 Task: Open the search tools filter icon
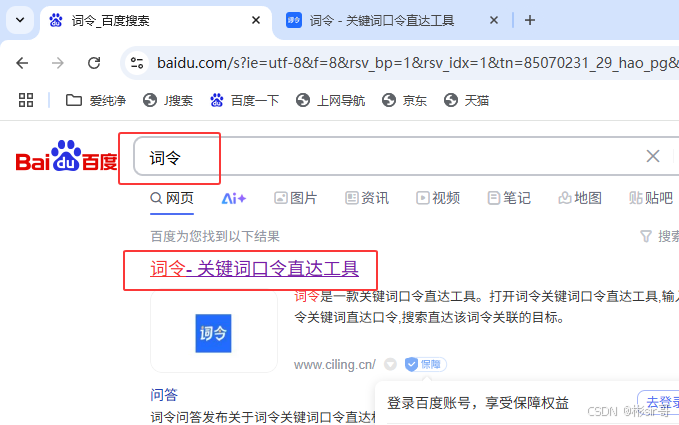646,237
